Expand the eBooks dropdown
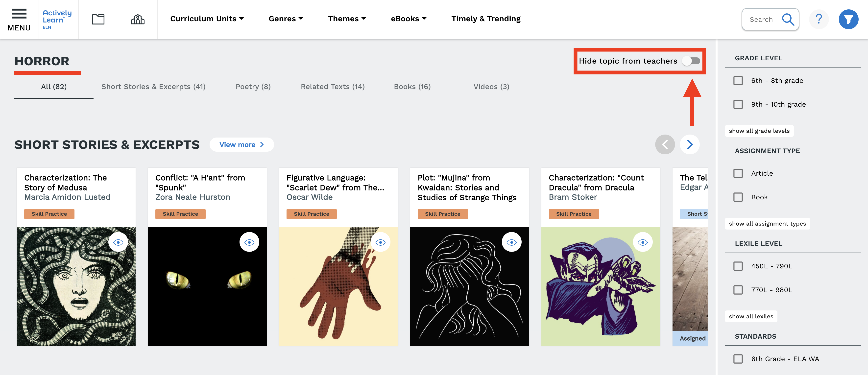Viewport: 868px width, 375px height. (409, 19)
